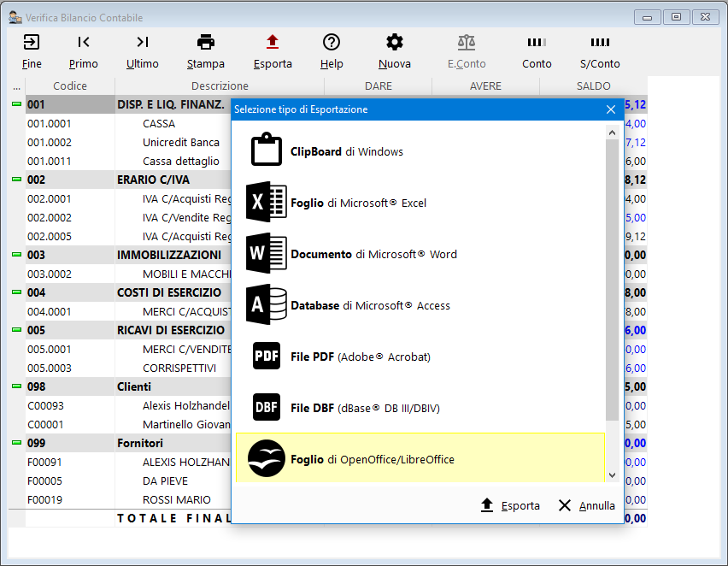
Task: Click the export list scroll-up arrow
Action: pyautogui.click(x=612, y=133)
